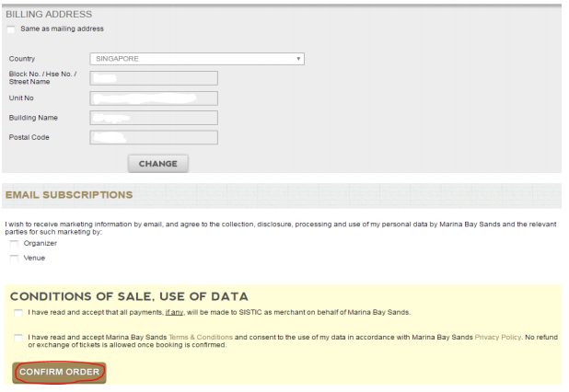Open the Country dropdown showing SINGAPORE
569x392 pixels.
click(x=197, y=59)
